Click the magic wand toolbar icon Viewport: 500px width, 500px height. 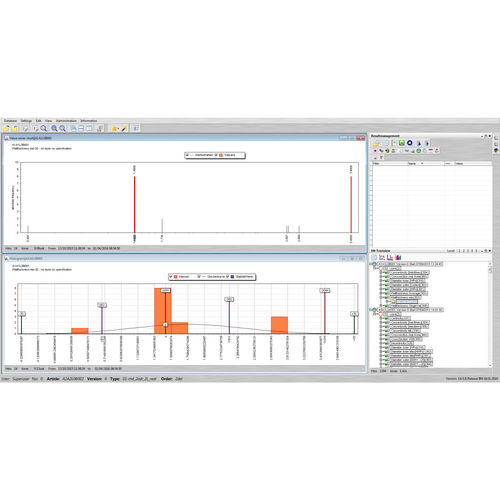point(124,129)
